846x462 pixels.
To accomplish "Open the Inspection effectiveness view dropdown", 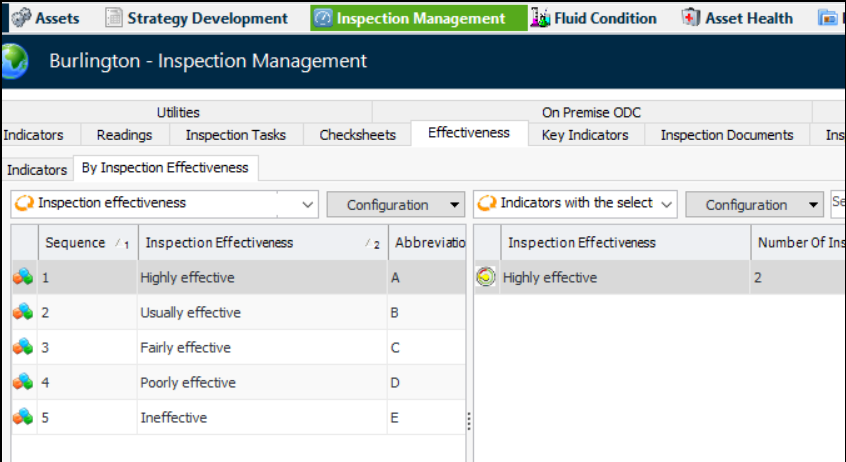I will [308, 204].
